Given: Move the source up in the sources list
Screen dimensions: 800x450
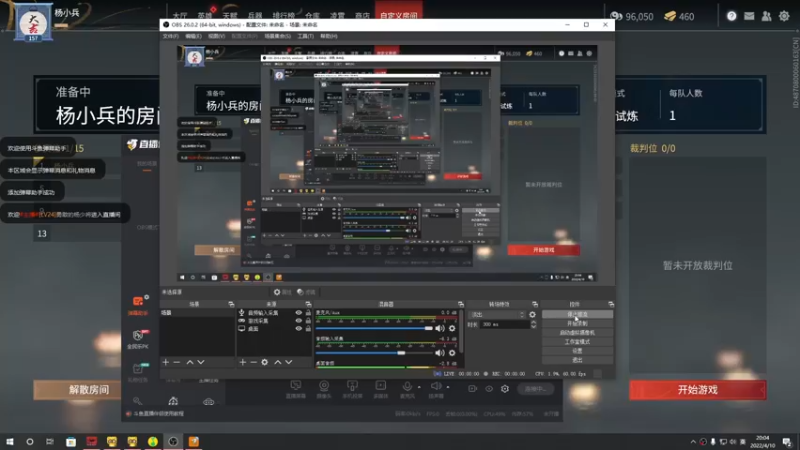Looking at the screenshot, I should [x=278, y=362].
